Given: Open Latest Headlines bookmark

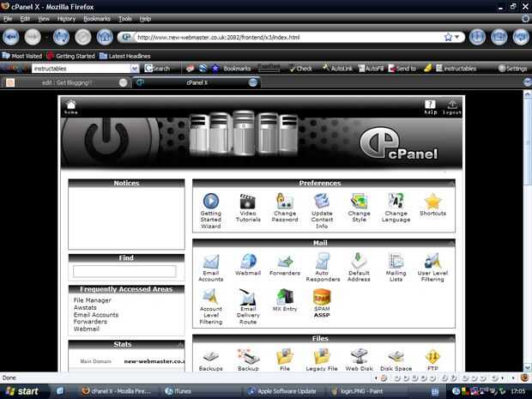Looking at the screenshot, I should (125, 56).
